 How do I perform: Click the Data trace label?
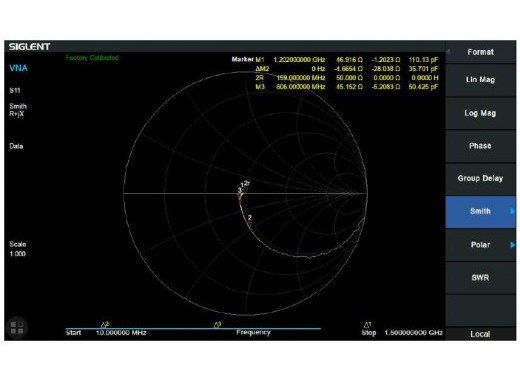16,146
